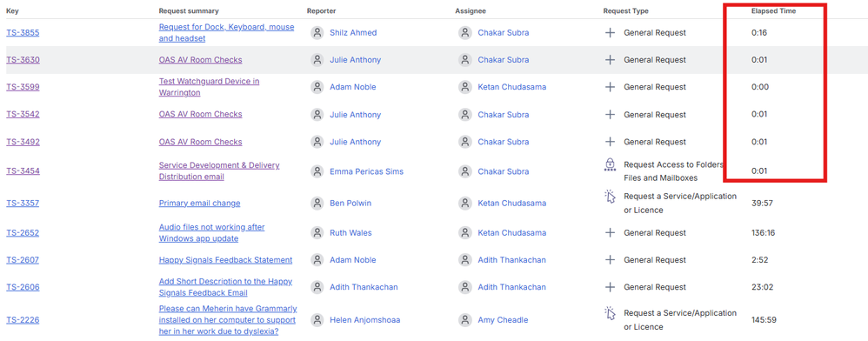Click elapsed time value 136:16
The image size is (868, 341).
coord(763,232)
